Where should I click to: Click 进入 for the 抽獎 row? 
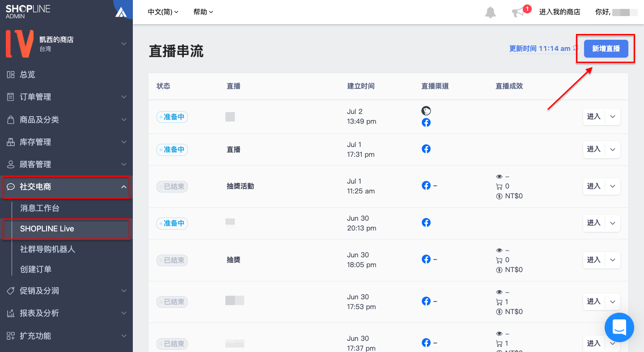[x=594, y=260]
